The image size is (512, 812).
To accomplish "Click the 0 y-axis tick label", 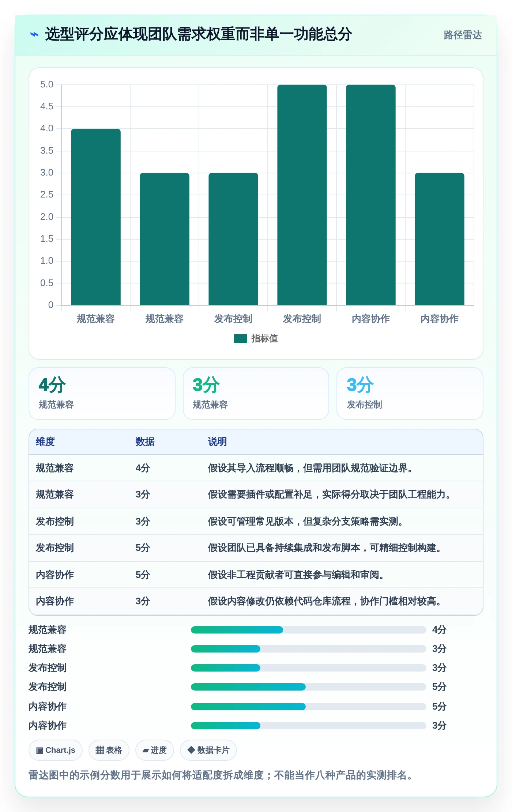I will (x=51, y=305).
